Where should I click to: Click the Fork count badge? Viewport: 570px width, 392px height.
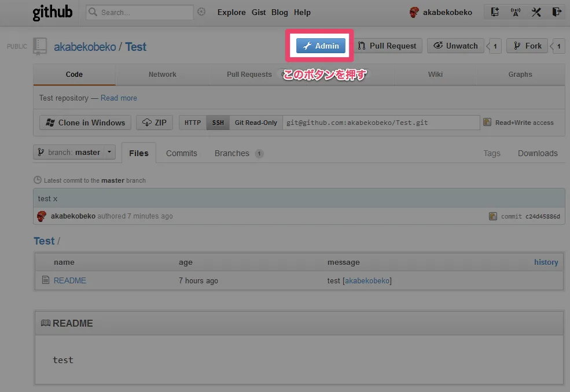[x=558, y=46]
